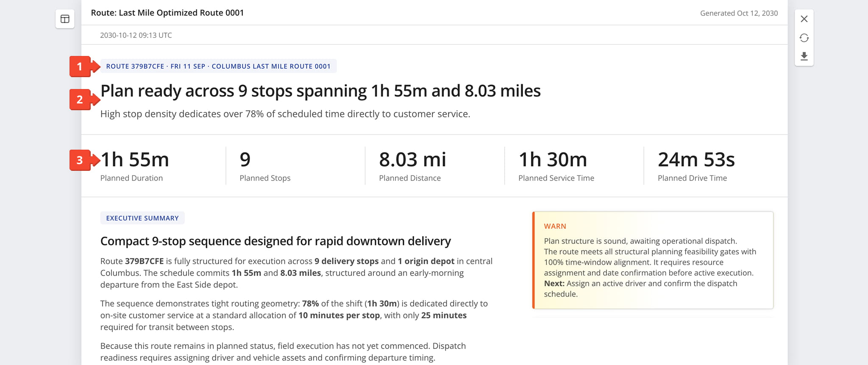Select the timestamp 2030-10-12 09:13 UTC

(136, 35)
